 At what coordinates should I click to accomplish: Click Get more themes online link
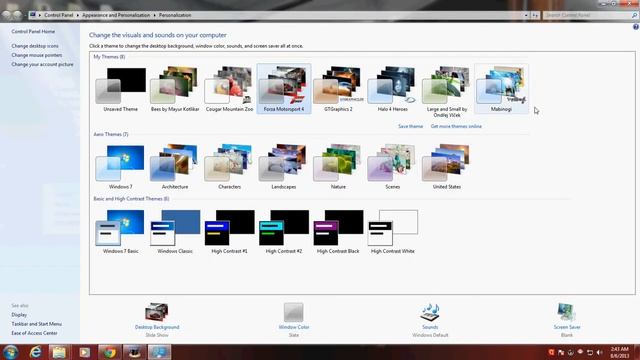click(456, 127)
